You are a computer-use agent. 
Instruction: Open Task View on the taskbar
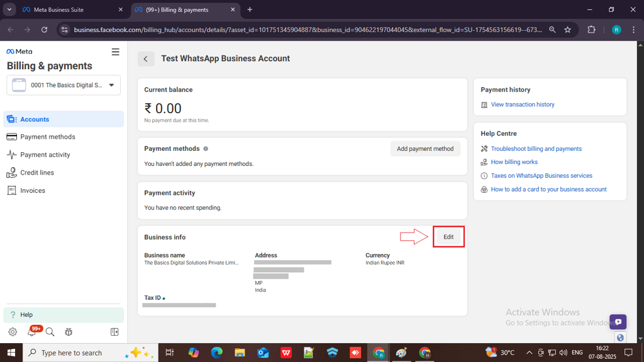[x=169, y=353]
